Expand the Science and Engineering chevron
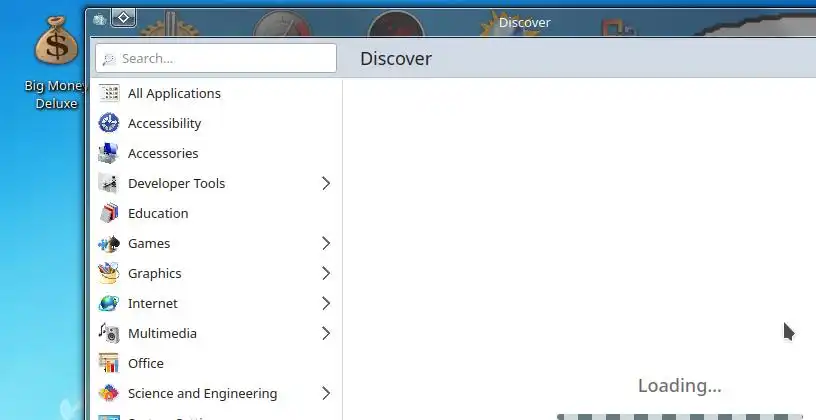The height and width of the screenshot is (420, 816). click(326, 393)
